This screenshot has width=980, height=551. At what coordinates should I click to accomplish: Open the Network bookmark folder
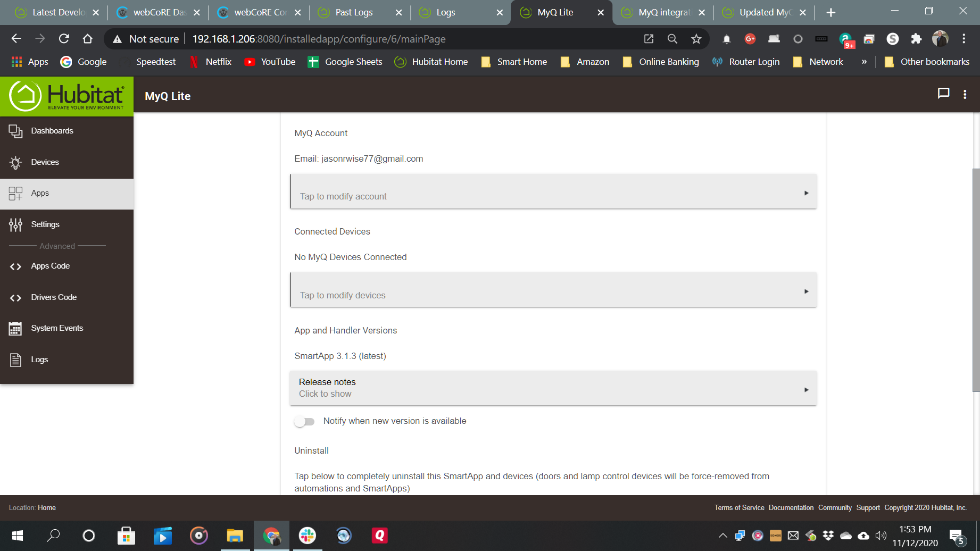818,62
